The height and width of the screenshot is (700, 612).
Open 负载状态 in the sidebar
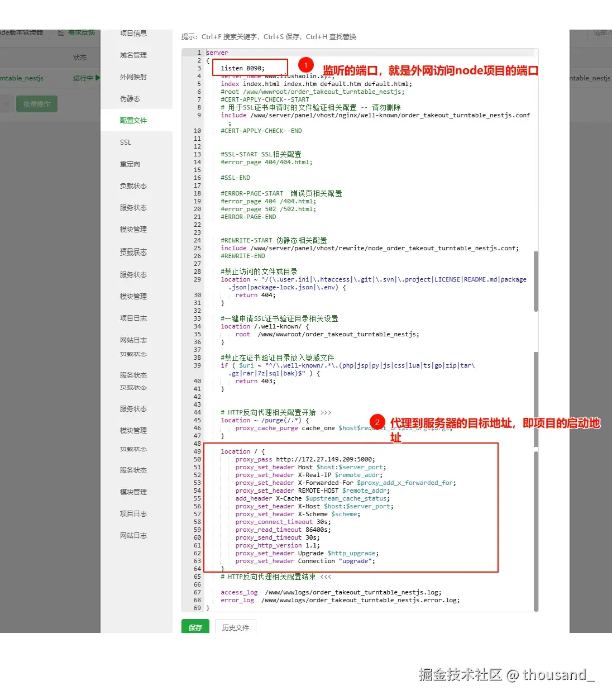tap(133, 185)
